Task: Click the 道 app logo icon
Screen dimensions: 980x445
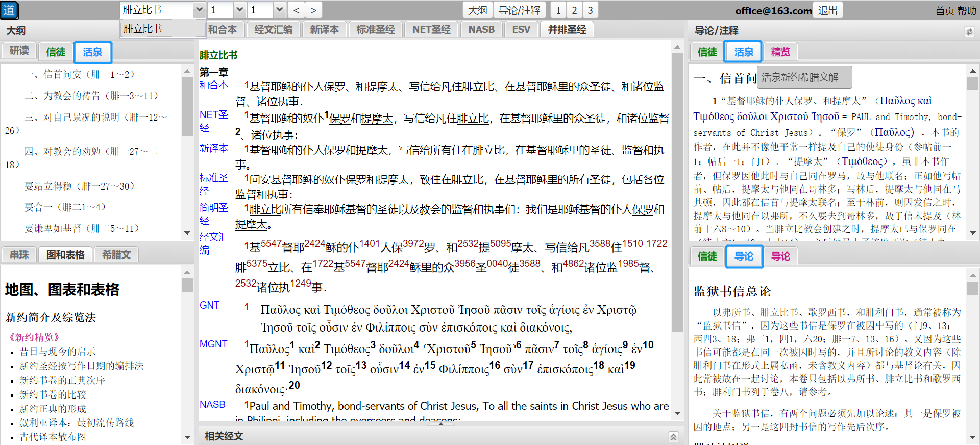Action: (x=10, y=10)
